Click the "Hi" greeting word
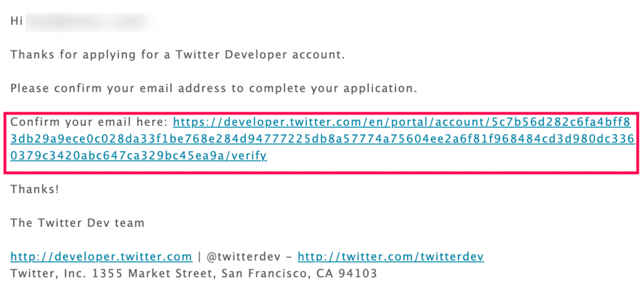The height and width of the screenshot is (303, 644). coord(16,21)
